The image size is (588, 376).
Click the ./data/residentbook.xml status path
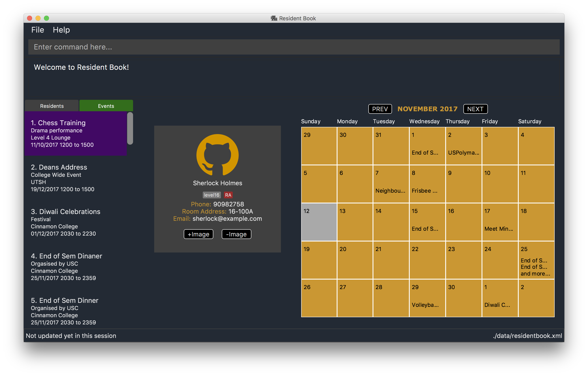tap(527, 336)
